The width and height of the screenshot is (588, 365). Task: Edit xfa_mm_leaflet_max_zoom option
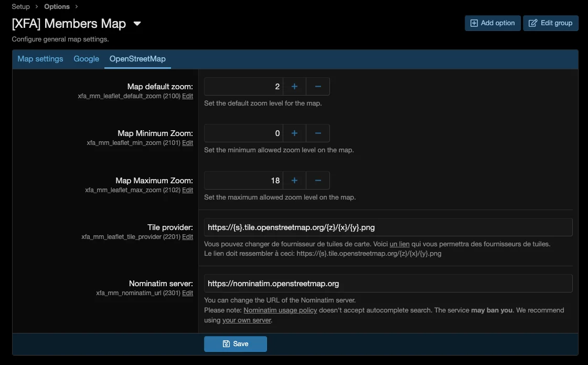pyautogui.click(x=187, y=190)
